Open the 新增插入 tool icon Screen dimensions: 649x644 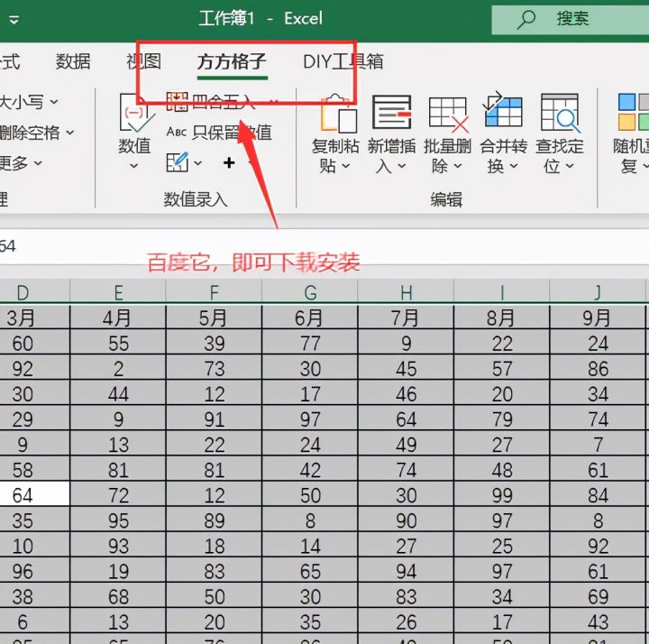[x=391, y=112]
